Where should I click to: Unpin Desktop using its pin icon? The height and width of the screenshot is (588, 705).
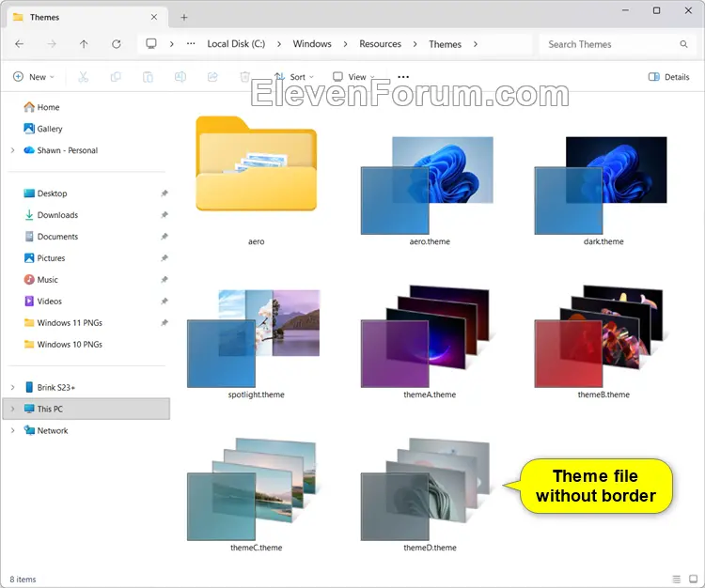coord(164,193)
